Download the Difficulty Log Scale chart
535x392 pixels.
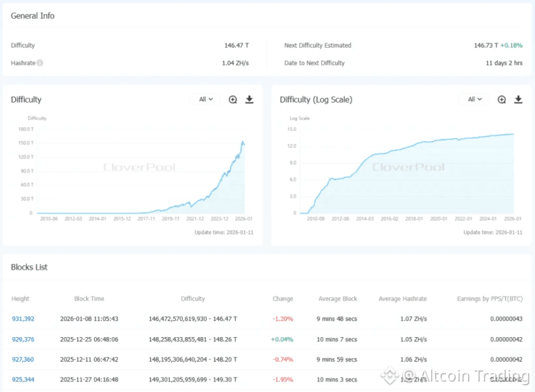518,99
